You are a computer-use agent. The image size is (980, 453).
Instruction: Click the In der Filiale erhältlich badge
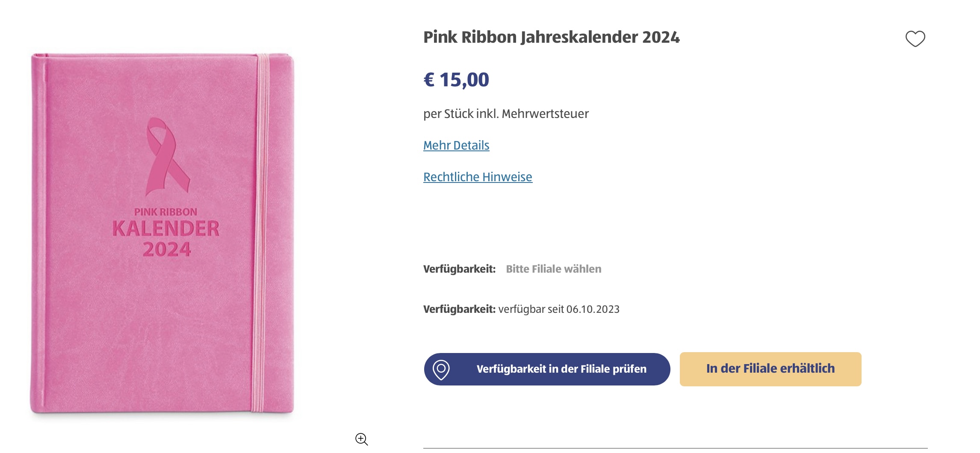pos(770,369)
